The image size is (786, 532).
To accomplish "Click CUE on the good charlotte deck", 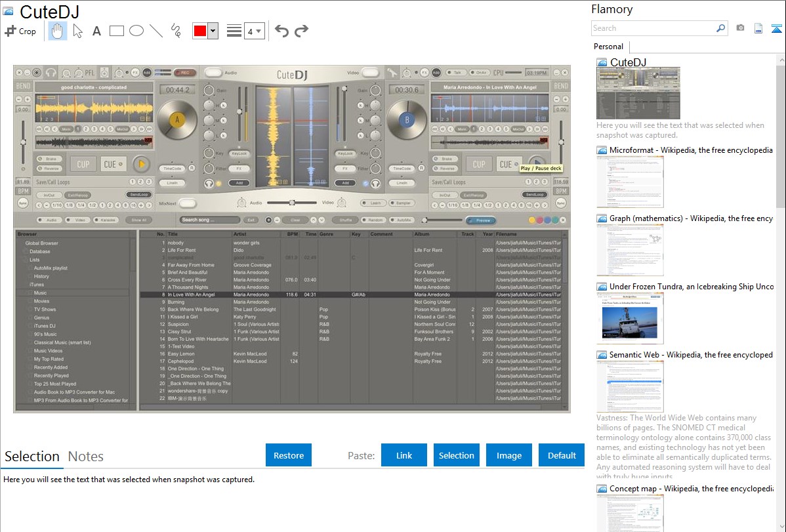I will tap(112, 164).
